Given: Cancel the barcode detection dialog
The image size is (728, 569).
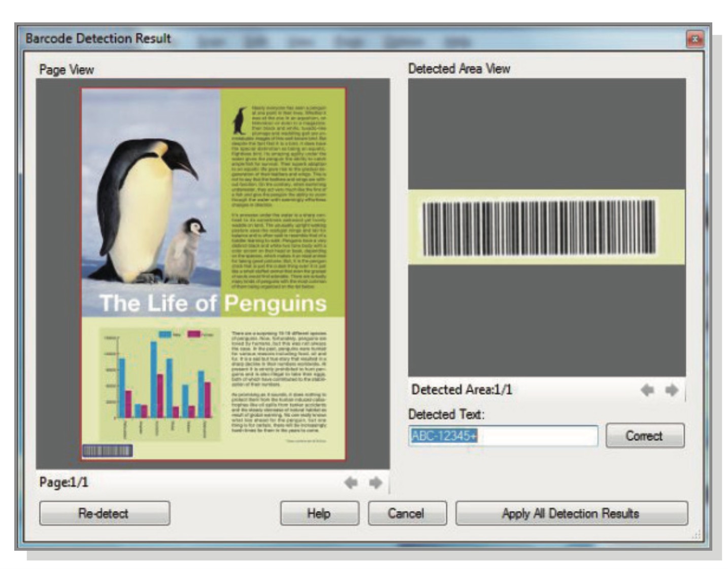Looking at the screenshot, I should point(407,514).
